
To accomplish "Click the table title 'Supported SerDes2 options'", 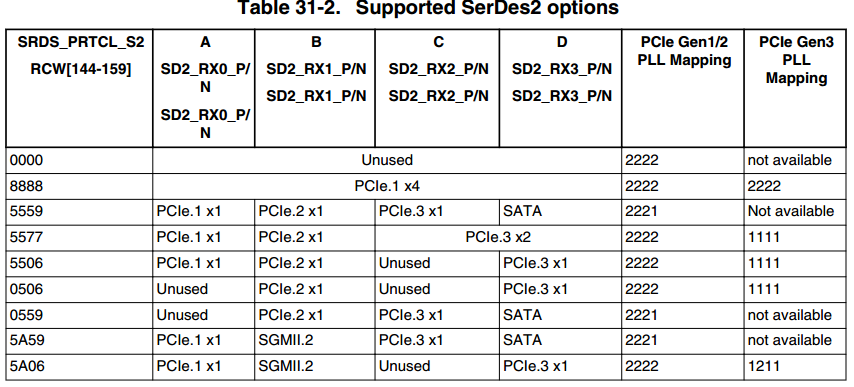I will pyautogui.click(x=487, y=8).
